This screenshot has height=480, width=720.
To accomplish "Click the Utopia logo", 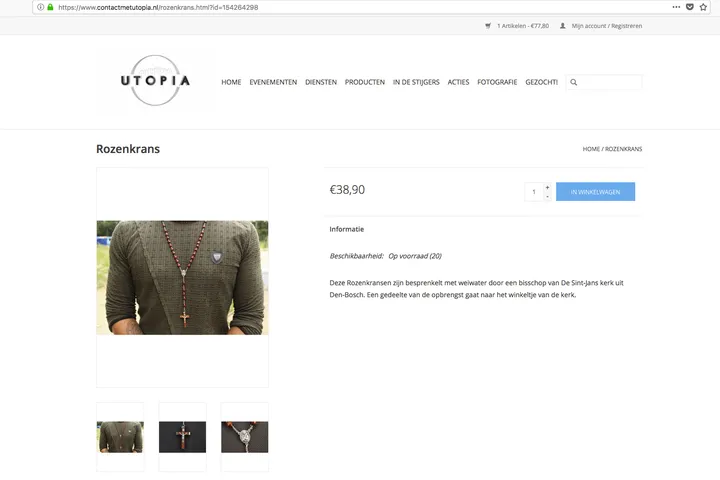I will [x=155, y=80].
